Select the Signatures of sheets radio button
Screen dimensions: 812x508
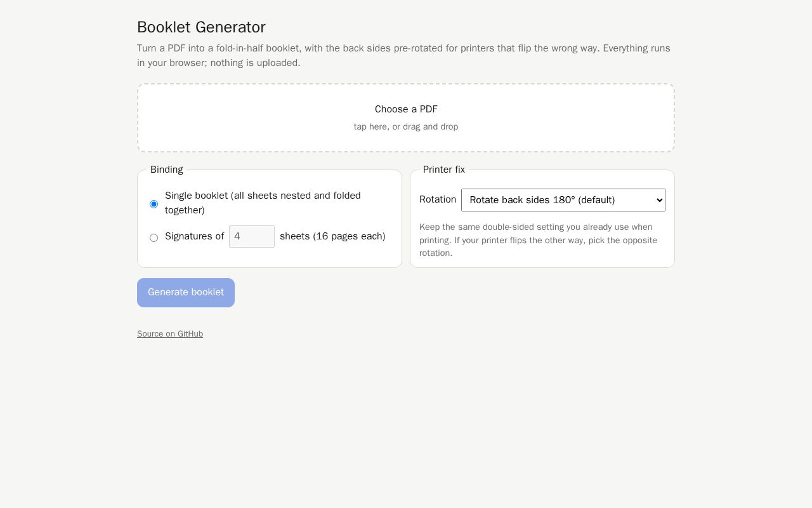(x=154, y=237)
